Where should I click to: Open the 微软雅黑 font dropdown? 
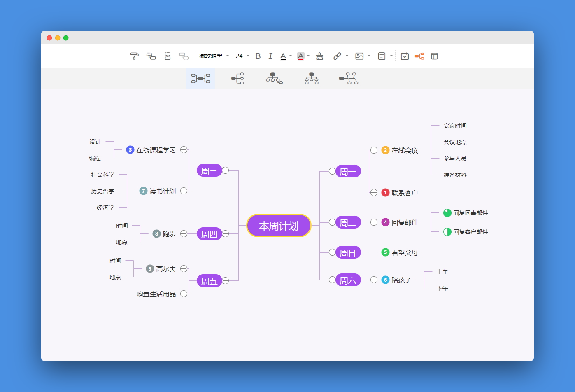click(214, 56)
